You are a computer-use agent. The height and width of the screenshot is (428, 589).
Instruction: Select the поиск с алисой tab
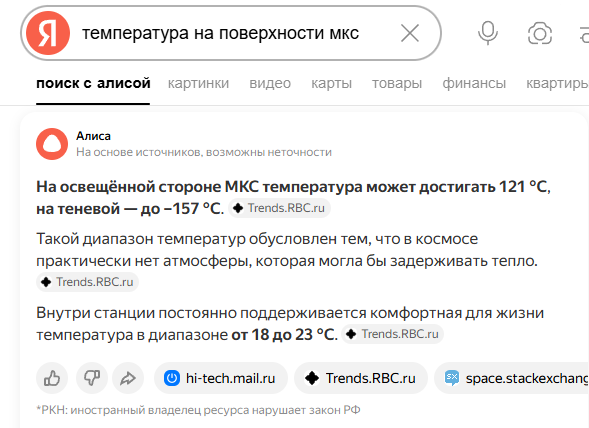(x=93, y=83)
